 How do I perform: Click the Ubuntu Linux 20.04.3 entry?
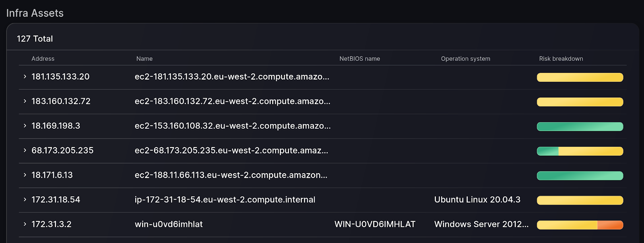coord(477,200)
